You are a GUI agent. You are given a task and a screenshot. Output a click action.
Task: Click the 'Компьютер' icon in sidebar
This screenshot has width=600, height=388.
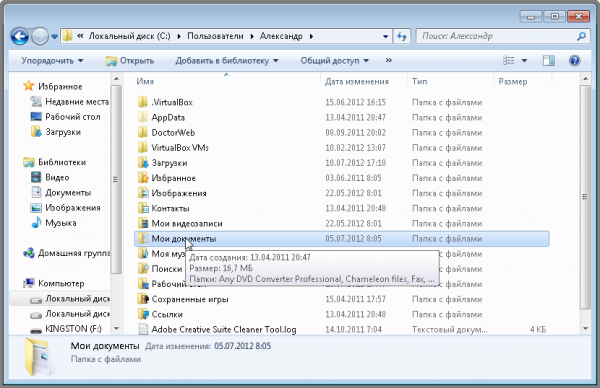pos(29,283)
